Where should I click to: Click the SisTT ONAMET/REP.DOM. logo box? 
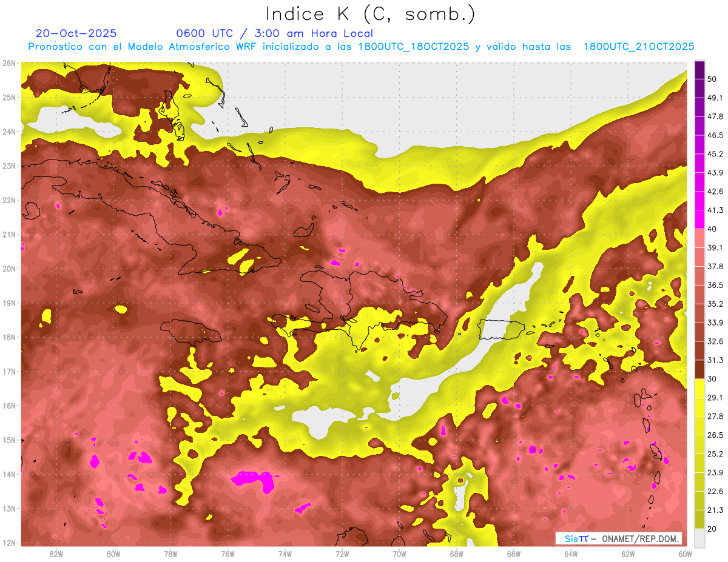click(x=618, y=538)
